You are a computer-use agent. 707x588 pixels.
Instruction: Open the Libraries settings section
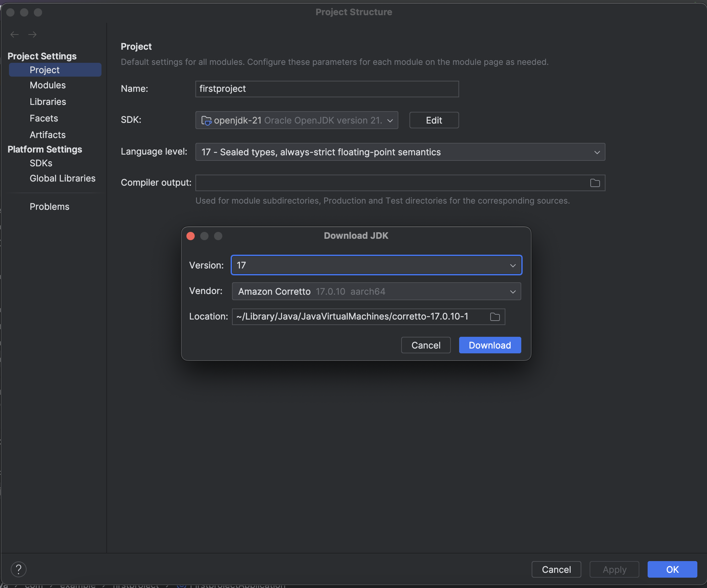(48, 102)
